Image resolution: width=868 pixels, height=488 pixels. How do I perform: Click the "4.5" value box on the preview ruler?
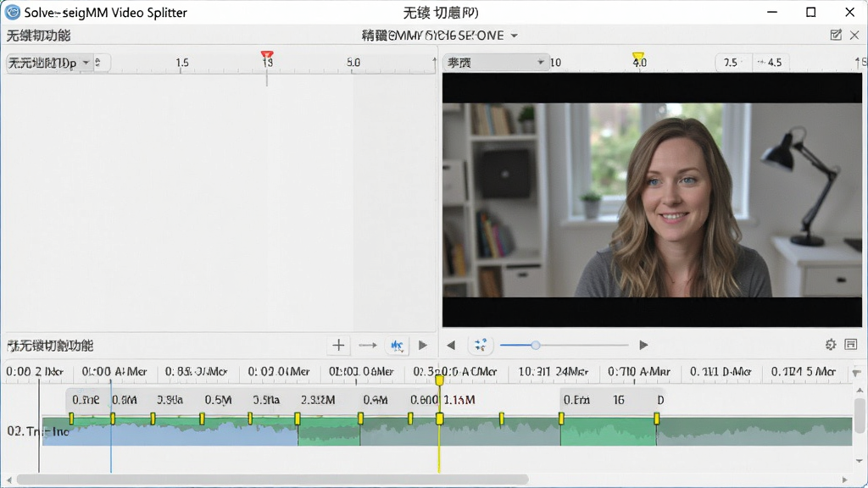(771, 63)
